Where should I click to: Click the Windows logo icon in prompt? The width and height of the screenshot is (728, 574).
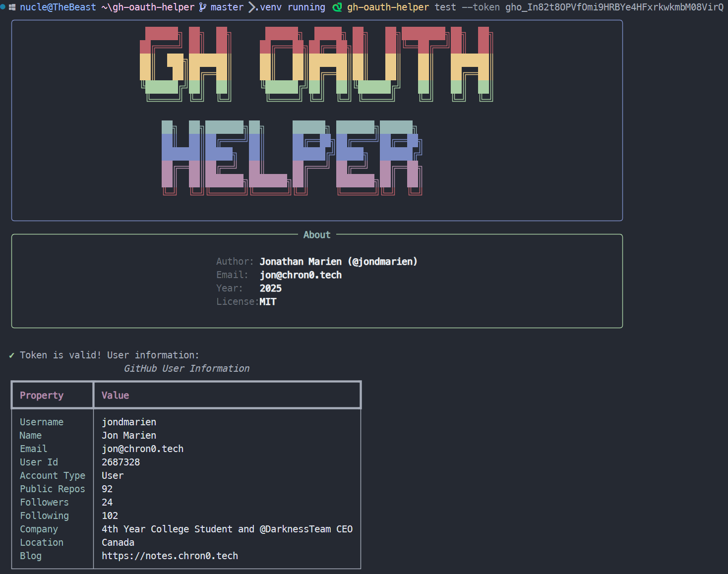12,7
